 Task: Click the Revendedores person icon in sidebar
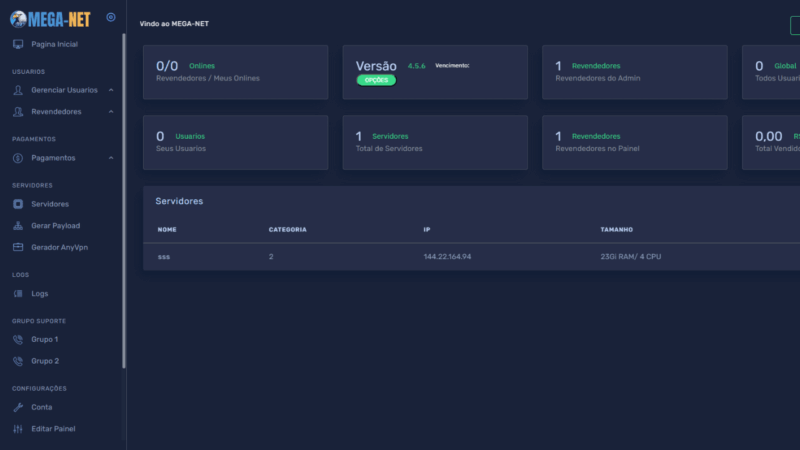click(x=18, y=112)
